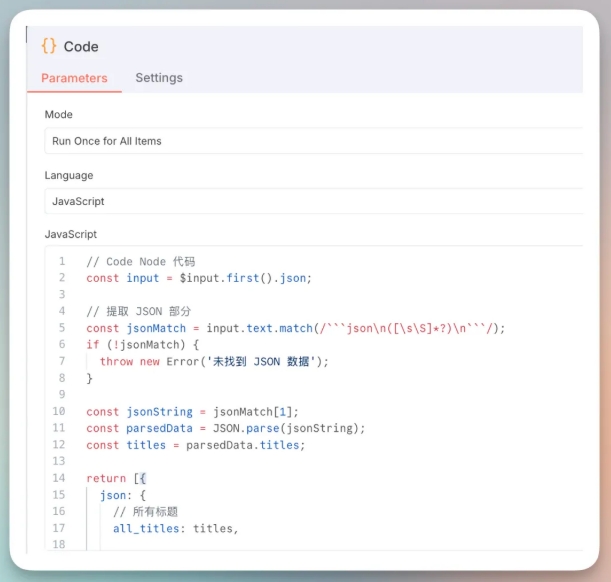Open the Settings tab
Viewport: 611px width, 582px height.
tap(159, 78)
